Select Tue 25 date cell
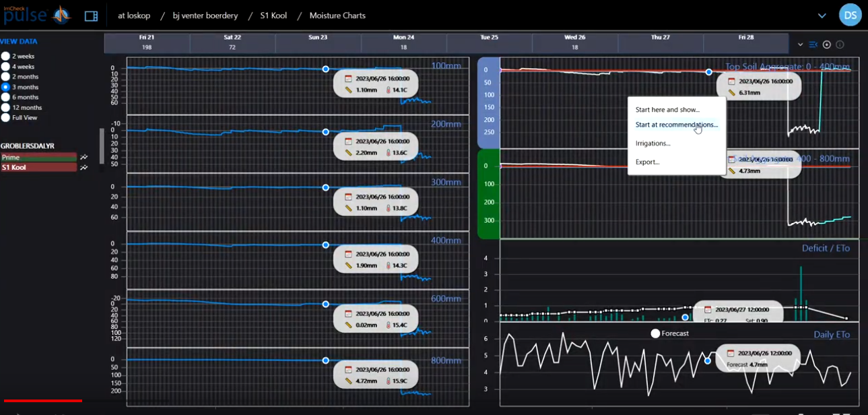The width and height of the screenshot is (868, 415). pos(489,42)
